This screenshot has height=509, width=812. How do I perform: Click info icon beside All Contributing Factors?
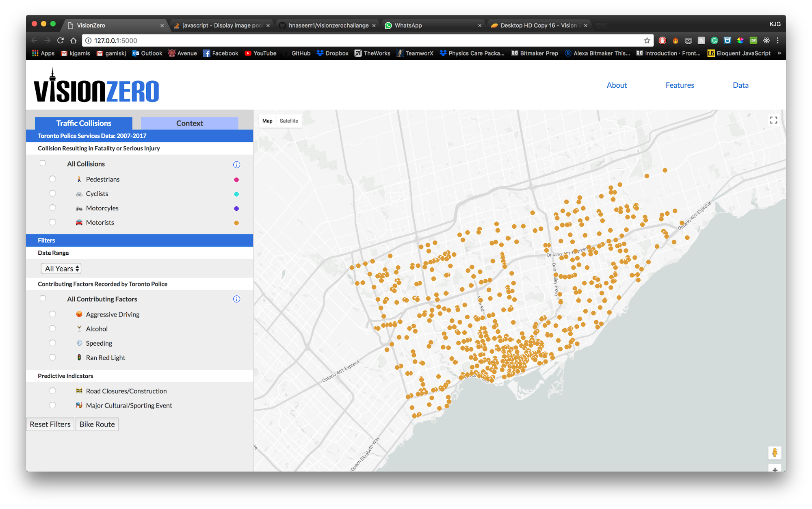tap(236, 299)
